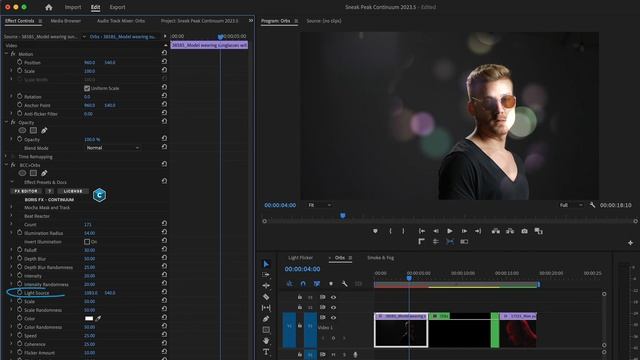Viewport: 640px width, 360px height.
Task: Expand Beat Reactor section
Action: 11,216
